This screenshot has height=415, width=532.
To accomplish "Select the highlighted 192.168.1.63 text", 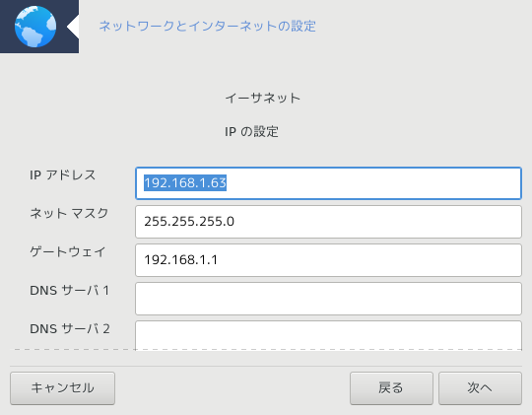I will coord(185,183).
